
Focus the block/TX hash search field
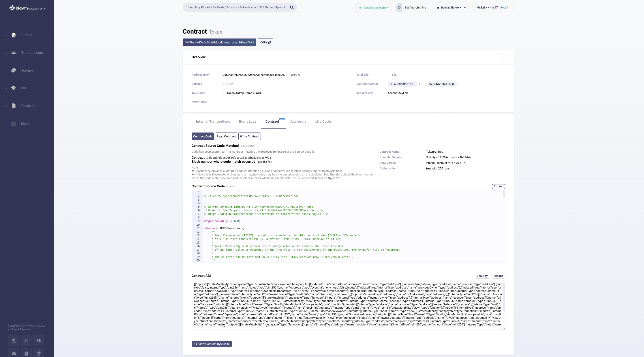tap(236, 8)
